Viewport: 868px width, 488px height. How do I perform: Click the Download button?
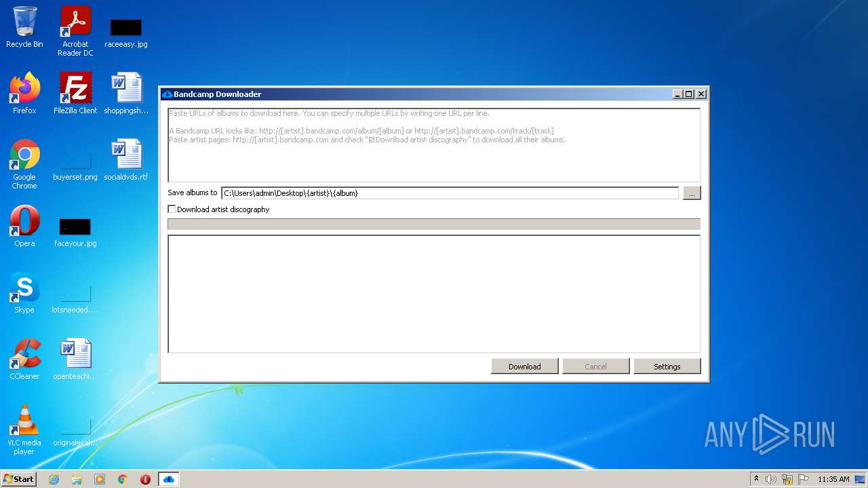525,367
